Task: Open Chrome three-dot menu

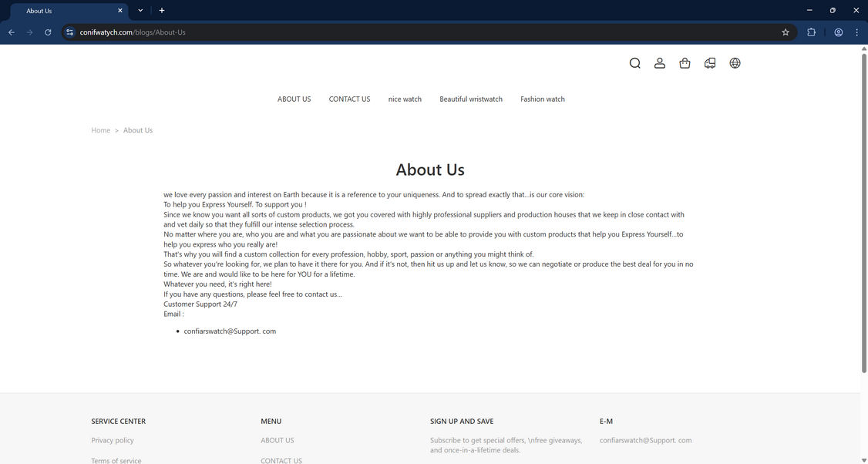Action: (x=857, y=32)
